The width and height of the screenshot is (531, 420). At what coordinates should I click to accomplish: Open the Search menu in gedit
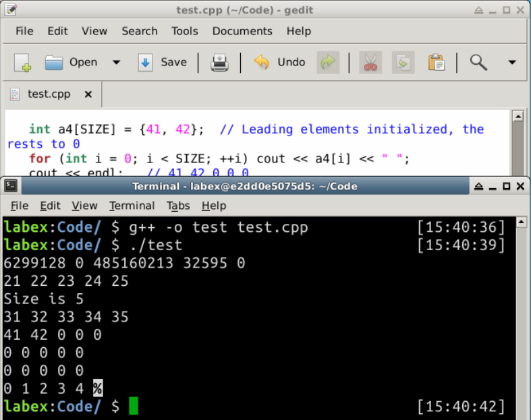pyautogui.click(x=140, y=31)
